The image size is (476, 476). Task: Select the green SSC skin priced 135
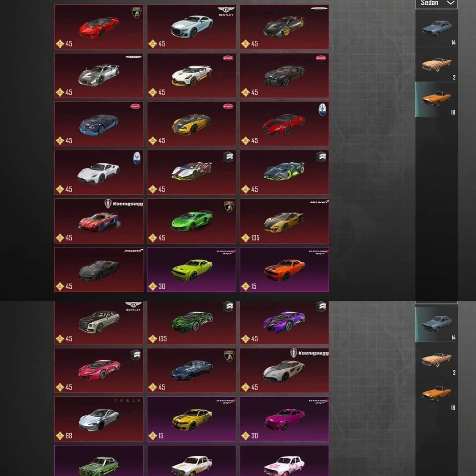coord(192,323)
